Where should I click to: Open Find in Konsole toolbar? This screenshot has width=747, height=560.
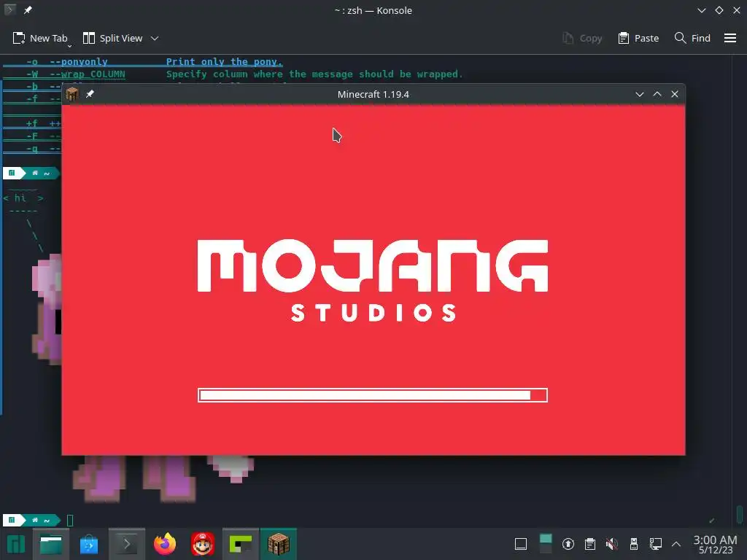click(x=692, y=39)
